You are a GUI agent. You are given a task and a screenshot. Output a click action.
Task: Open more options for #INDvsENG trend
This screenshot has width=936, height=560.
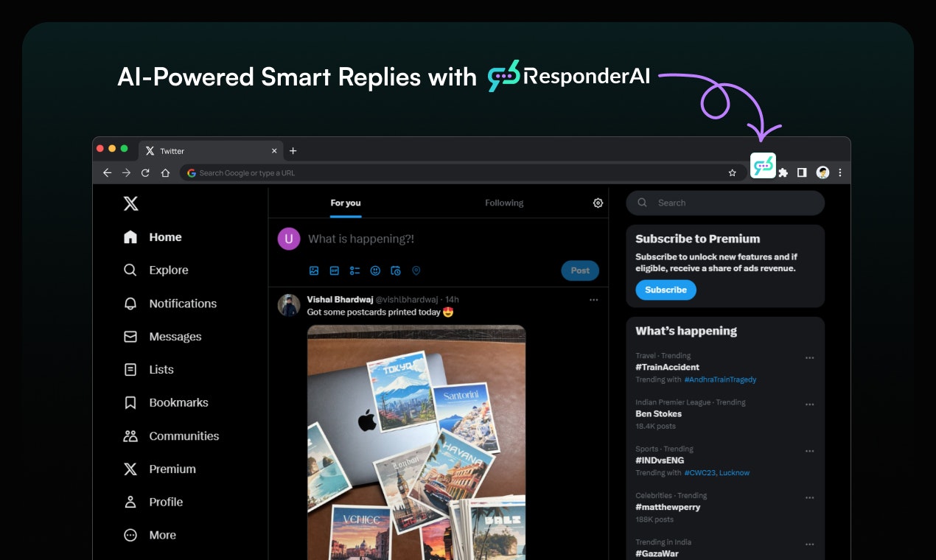809,451
